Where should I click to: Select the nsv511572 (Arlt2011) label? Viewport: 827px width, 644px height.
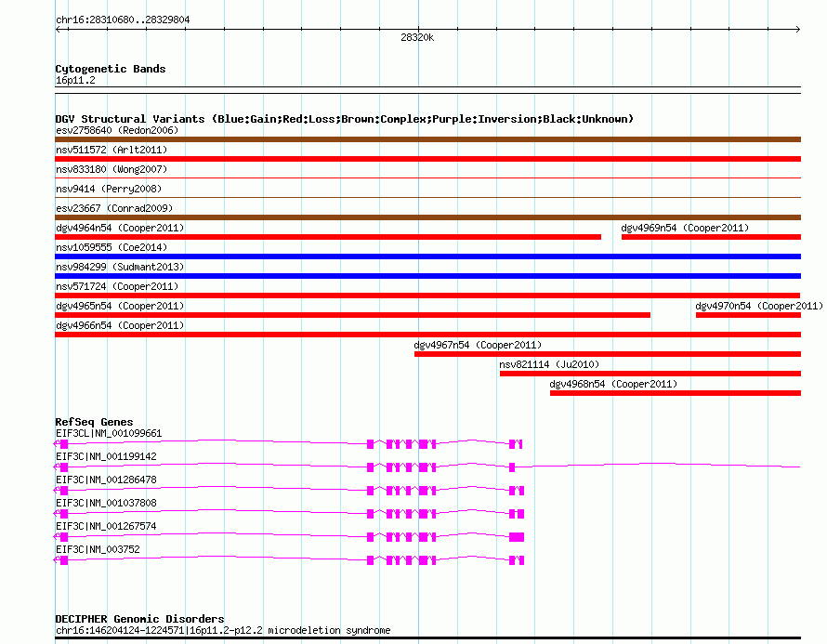[x=112, y=150]
